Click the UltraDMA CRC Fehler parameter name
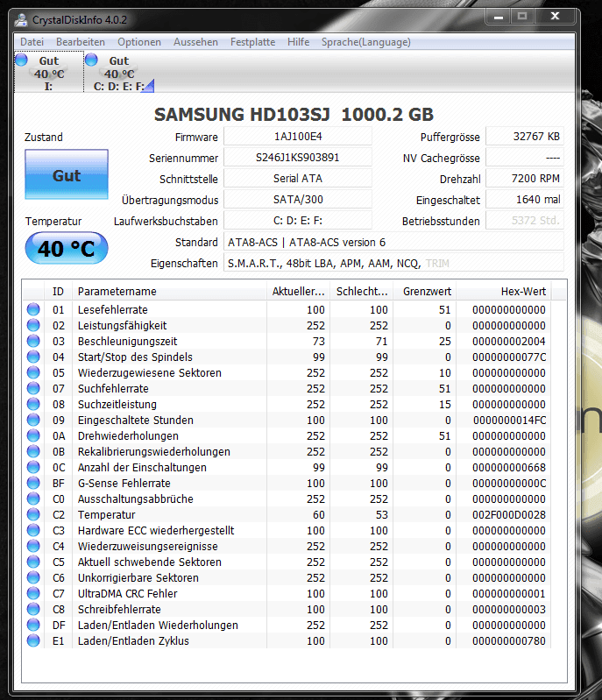 pos(127,594)
